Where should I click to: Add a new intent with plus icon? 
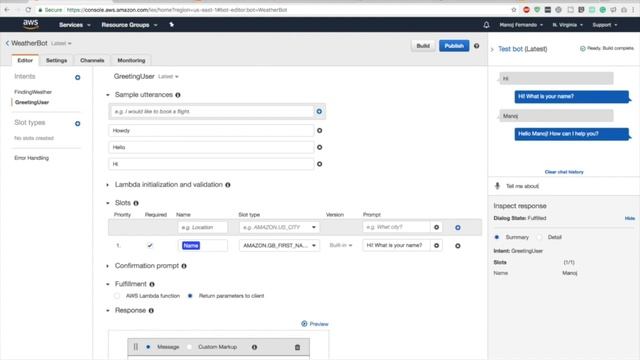(78, 77)
